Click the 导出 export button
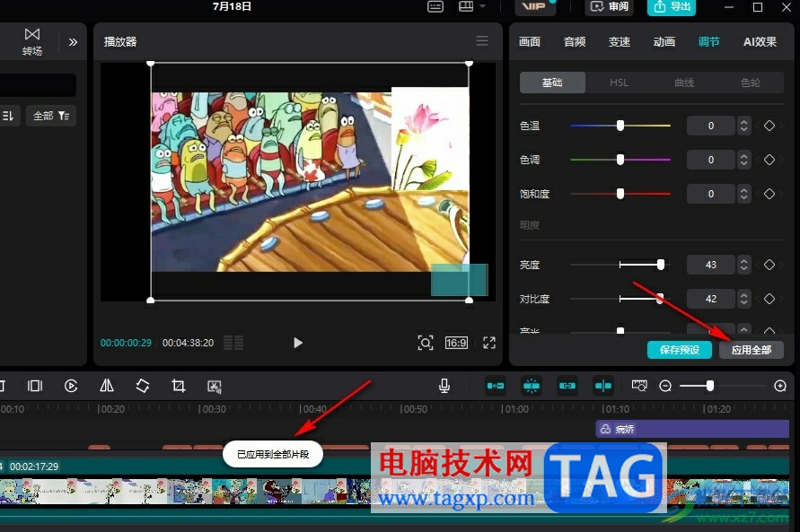Viewport: 800px width, 532px height. [x=672, y=6]
